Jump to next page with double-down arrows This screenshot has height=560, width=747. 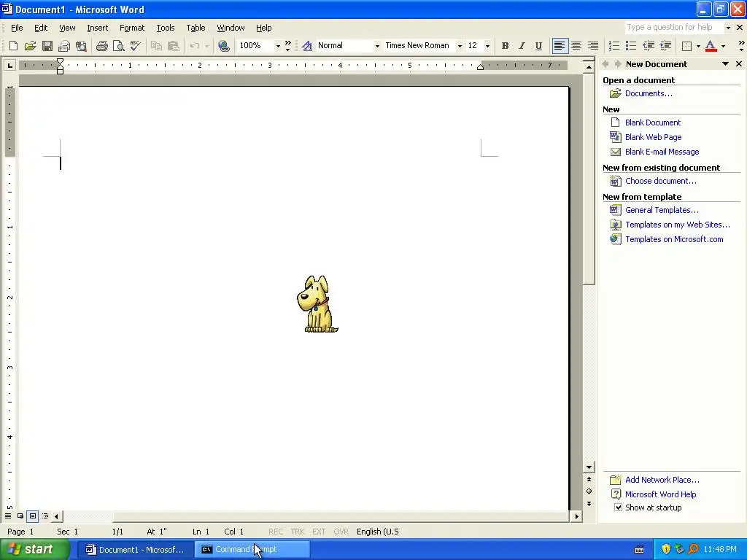pos(589,503)
